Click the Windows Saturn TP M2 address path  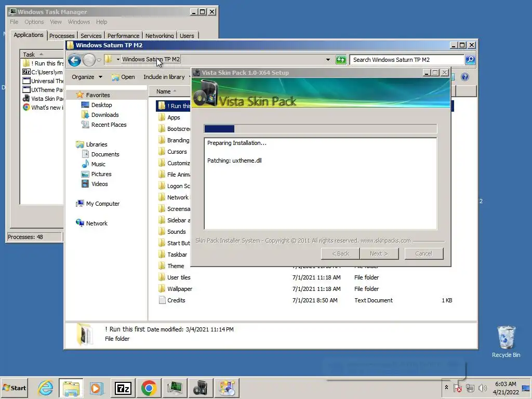pos(151,59)
